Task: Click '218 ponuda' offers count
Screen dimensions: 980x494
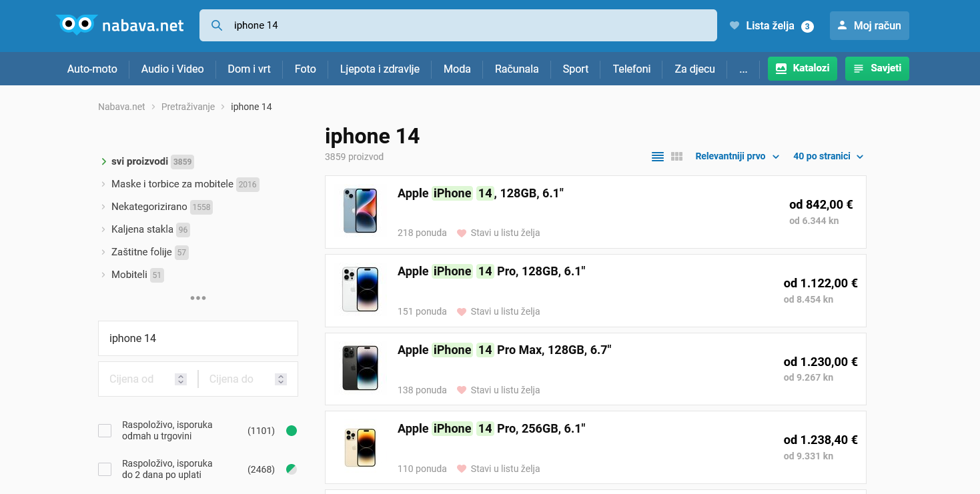Action: pyautogui.click(x=422, y=233)
